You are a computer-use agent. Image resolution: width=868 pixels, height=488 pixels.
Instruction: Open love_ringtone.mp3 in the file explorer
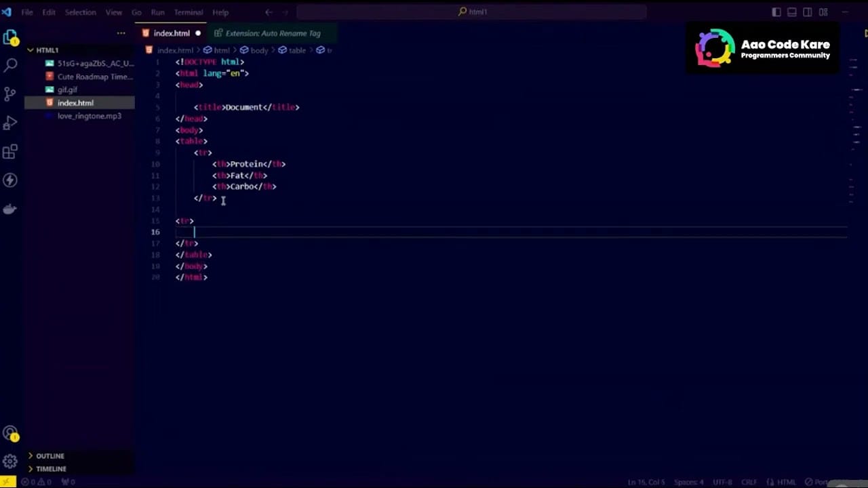point(89,116)
